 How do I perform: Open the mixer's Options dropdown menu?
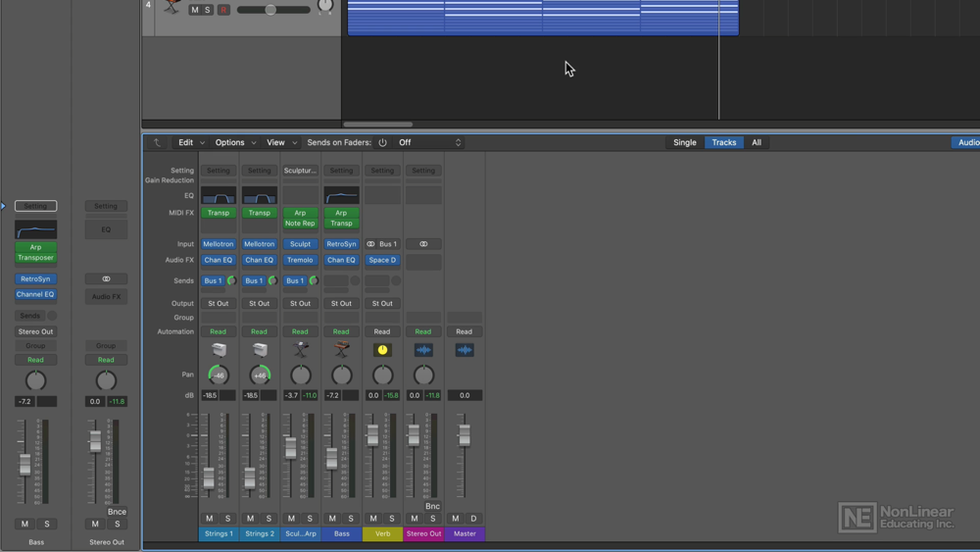point(235,143)
